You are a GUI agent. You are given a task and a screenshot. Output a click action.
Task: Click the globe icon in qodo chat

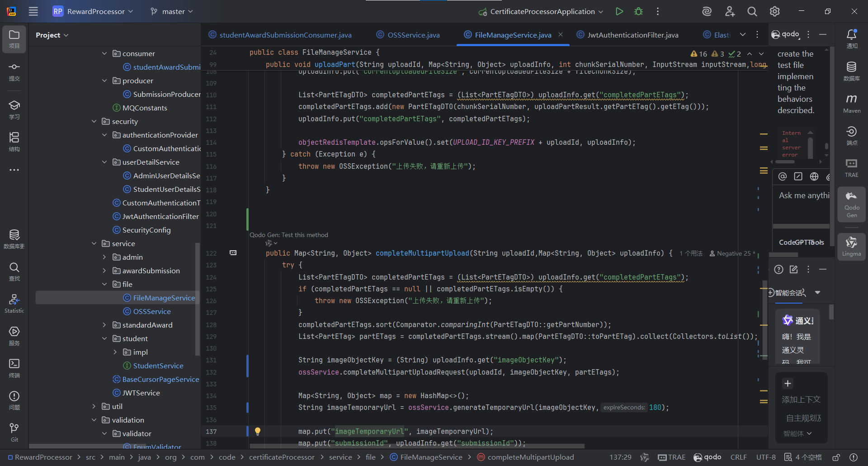[x=814, y=176]
